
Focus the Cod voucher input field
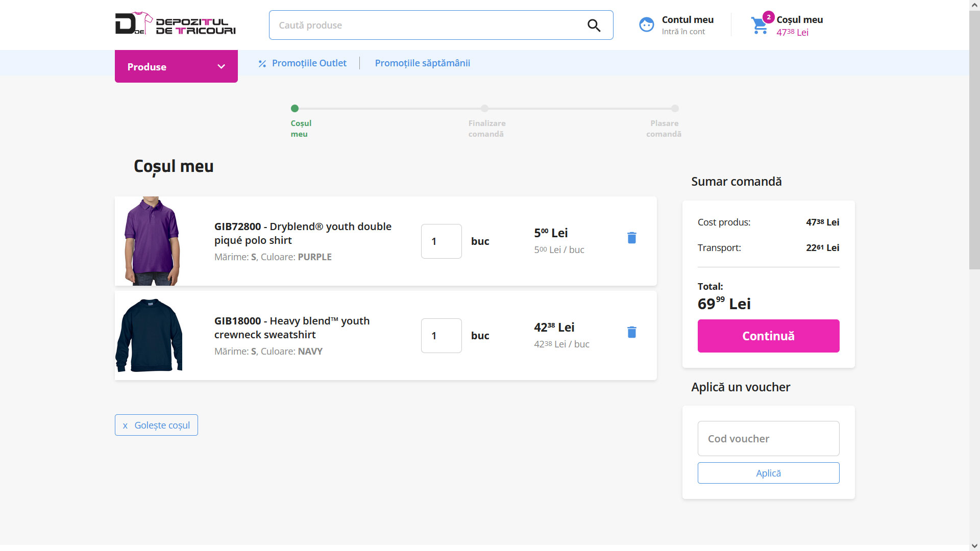(768, 439)
